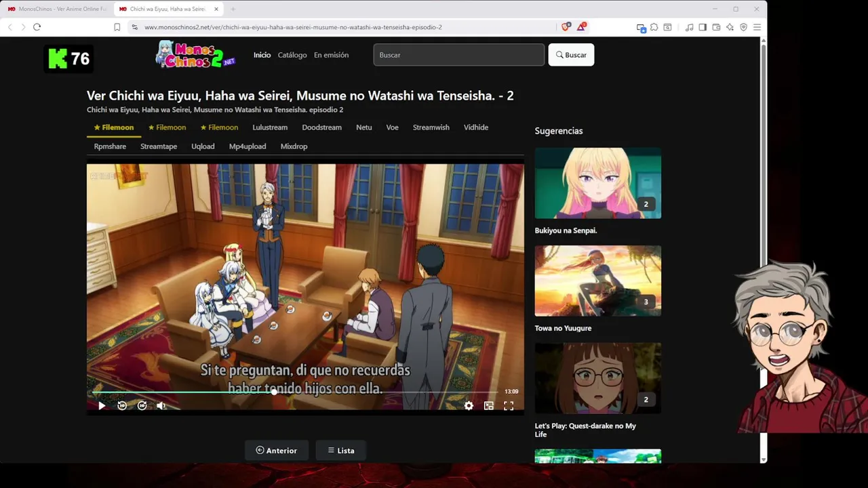Click Let's Play: Quest-darake no My Life link

[585, 430]
